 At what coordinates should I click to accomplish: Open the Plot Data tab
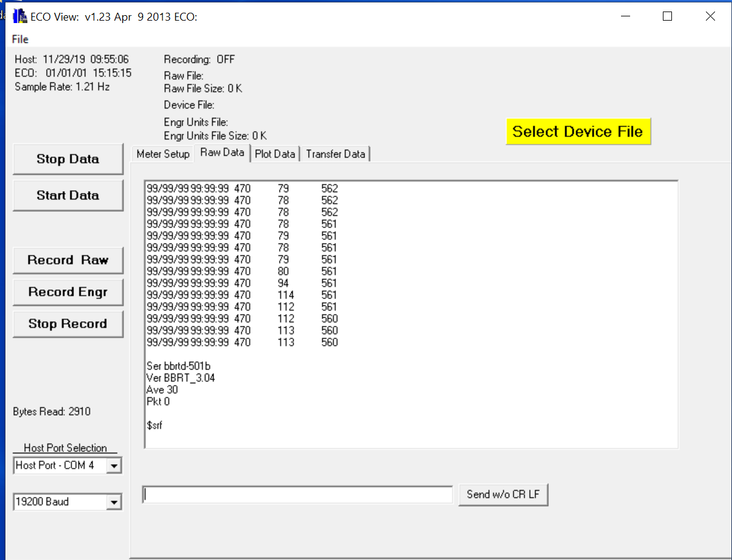click(x=275, y=154)
